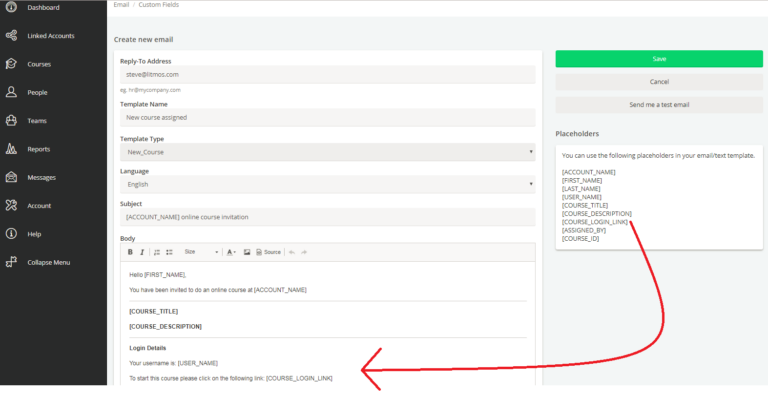This screenshot has width=768, height=397.
Task: Click the Linked Accounts share icon
Action: [x=11, y=35]
